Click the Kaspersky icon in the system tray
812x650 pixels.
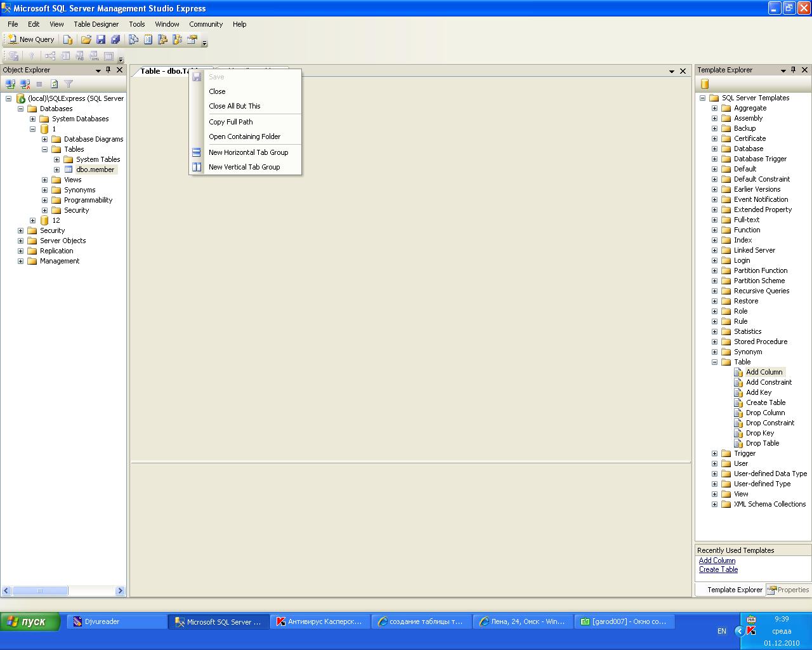tap(751, 630)
